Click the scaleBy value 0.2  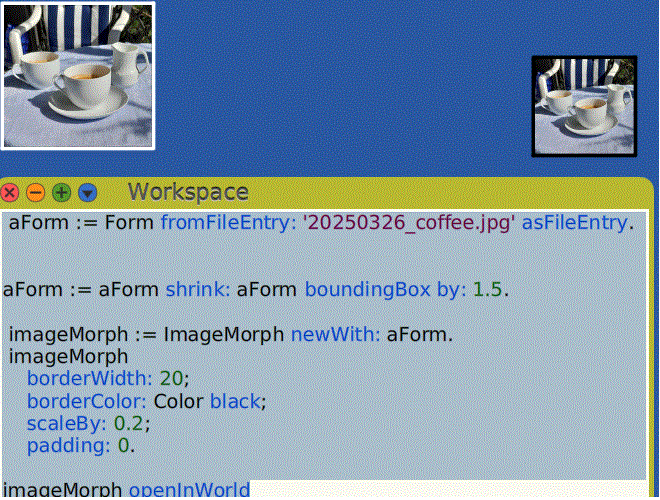[129, 423]
